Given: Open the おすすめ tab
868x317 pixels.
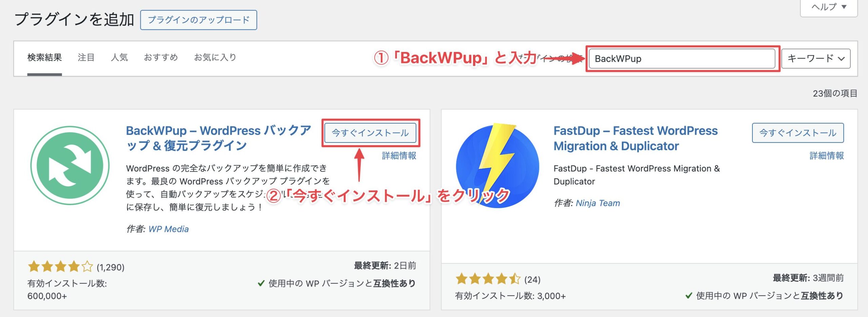Looking at the screenshot, I should coord(161,58).
